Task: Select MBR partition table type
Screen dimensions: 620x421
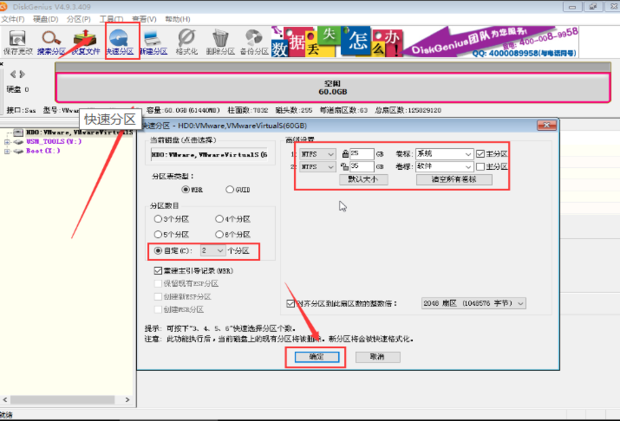Action: [185, 189]
